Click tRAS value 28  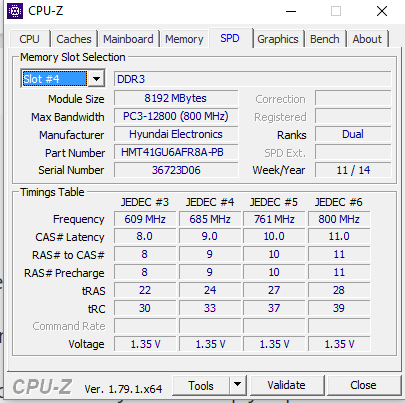339,290
